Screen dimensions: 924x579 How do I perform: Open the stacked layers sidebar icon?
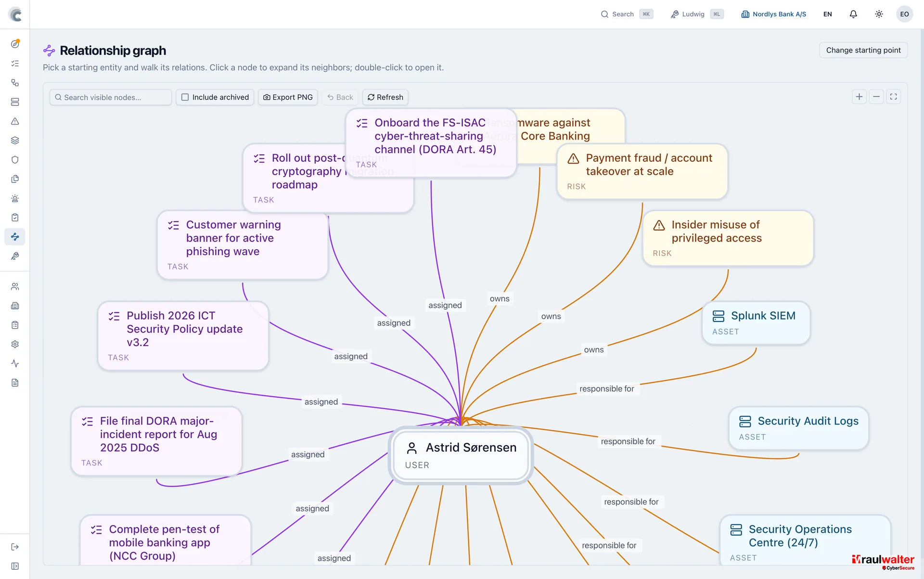click(x=15, y=141)
